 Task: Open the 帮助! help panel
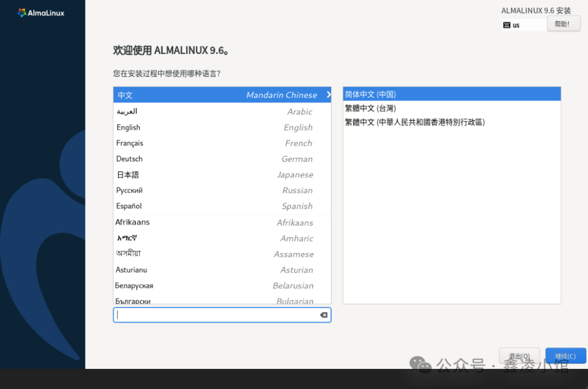point(563,23)
